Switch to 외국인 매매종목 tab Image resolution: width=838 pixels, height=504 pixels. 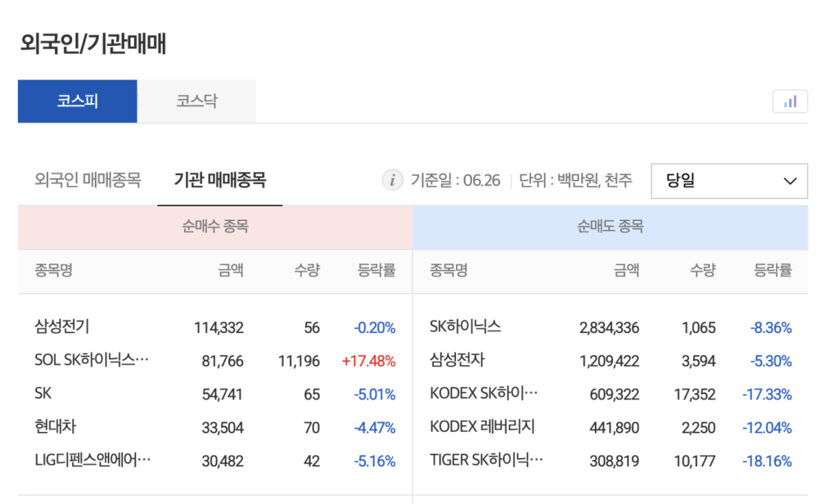click(x=88, y=180)
